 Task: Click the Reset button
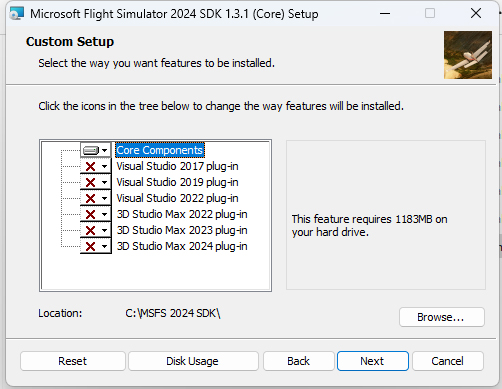(73, 361)
